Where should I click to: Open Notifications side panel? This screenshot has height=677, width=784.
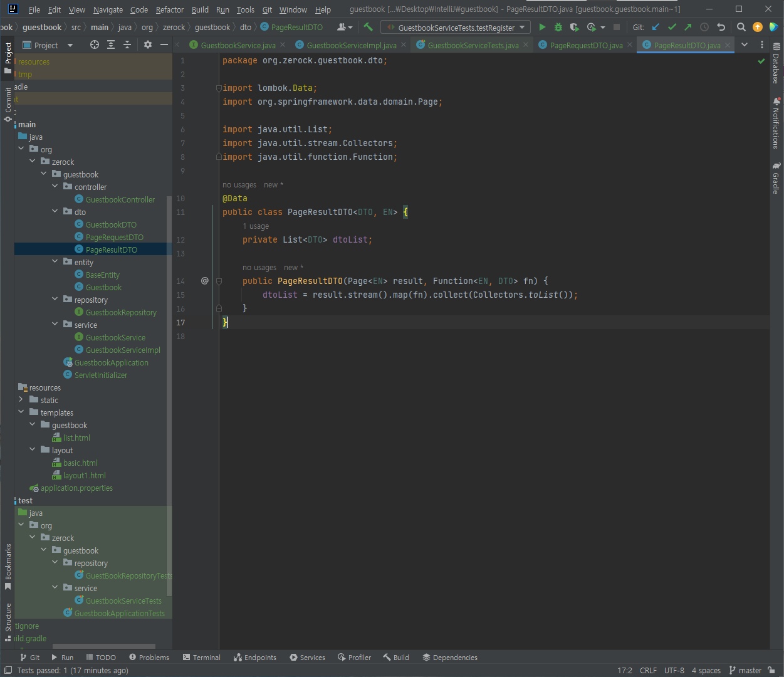coord(776,123)
